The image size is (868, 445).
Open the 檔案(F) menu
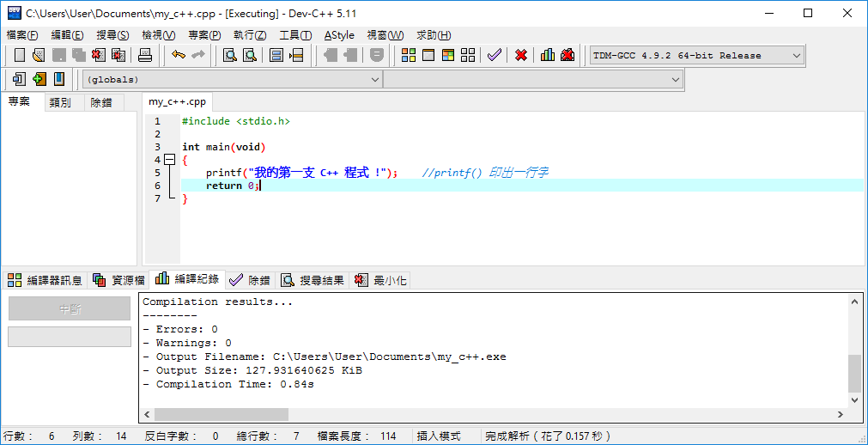click(x=22, y=35)
